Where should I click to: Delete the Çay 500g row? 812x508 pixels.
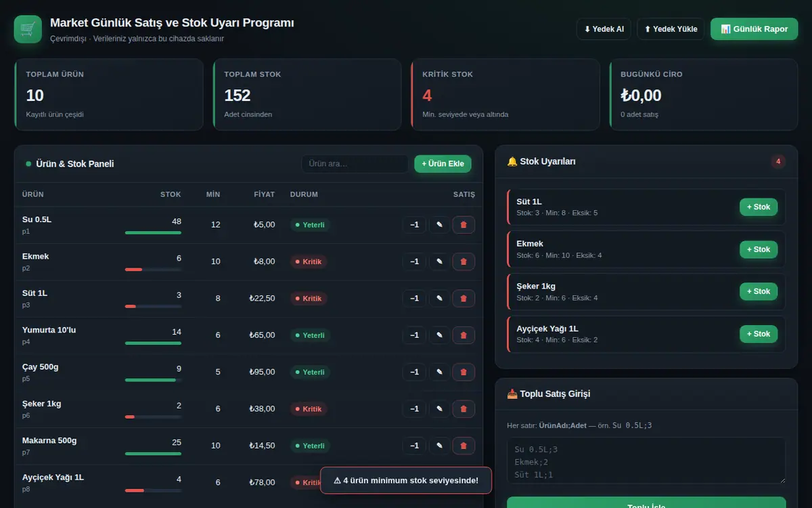coord(464,372)
